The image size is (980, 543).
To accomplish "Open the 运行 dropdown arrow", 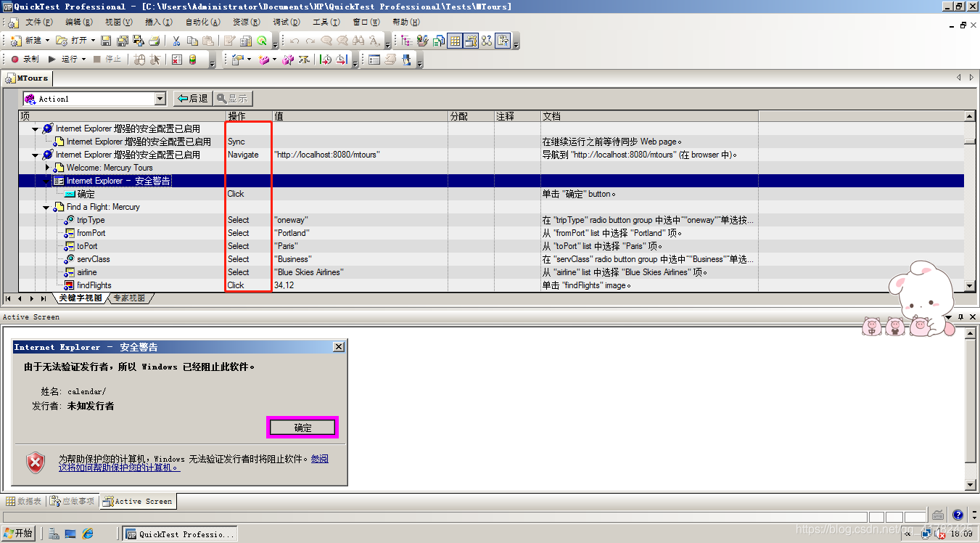I will [84, 60].
